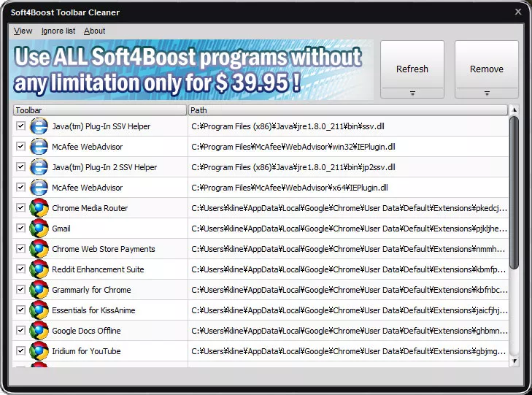Select the Gmail toolbar name
The image size is (532, 395).
(x=61, y=229)
